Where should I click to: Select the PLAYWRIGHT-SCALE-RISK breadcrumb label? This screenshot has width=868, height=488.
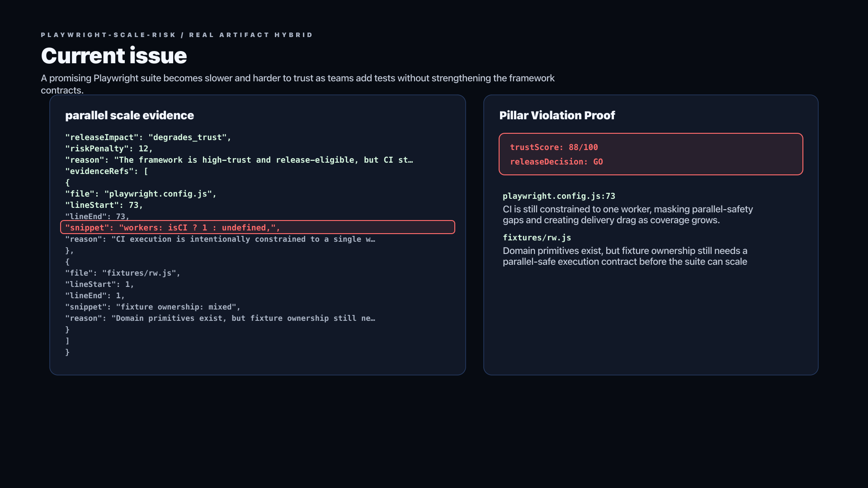coord(108,35)
